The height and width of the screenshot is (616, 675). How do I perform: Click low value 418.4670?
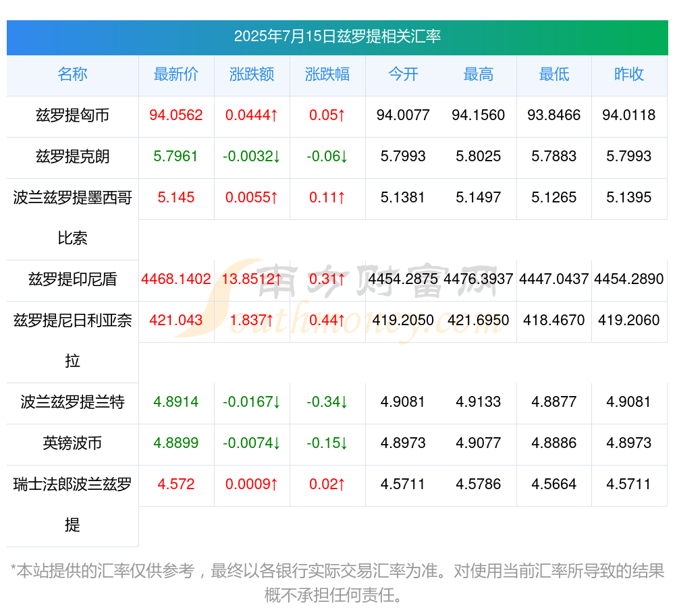click(x=554, y=320)
